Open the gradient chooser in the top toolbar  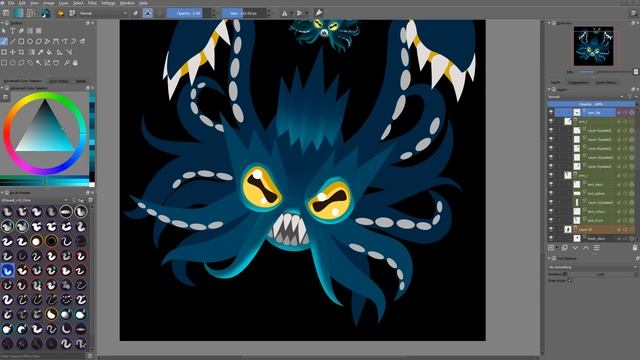[18, 13]
